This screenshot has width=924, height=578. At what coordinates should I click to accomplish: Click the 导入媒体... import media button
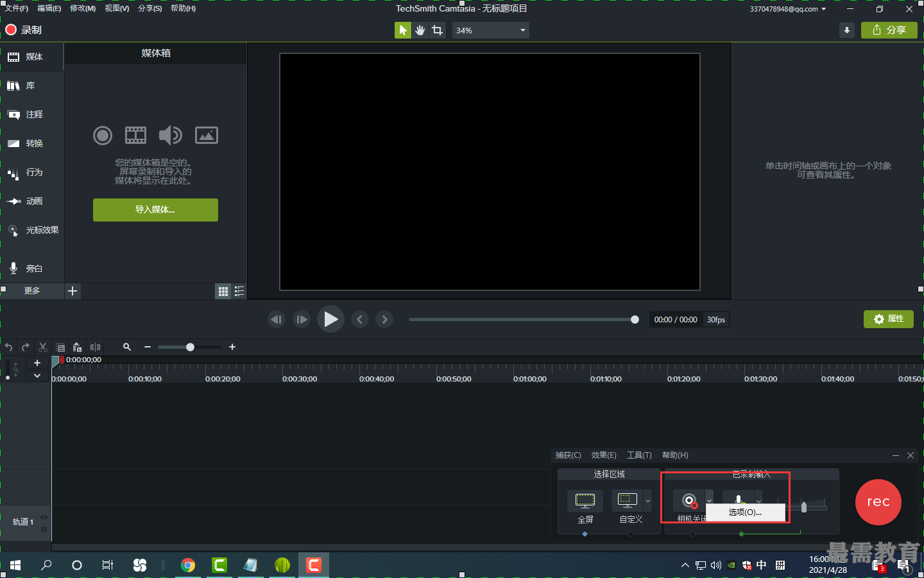[x=155, y=210]
